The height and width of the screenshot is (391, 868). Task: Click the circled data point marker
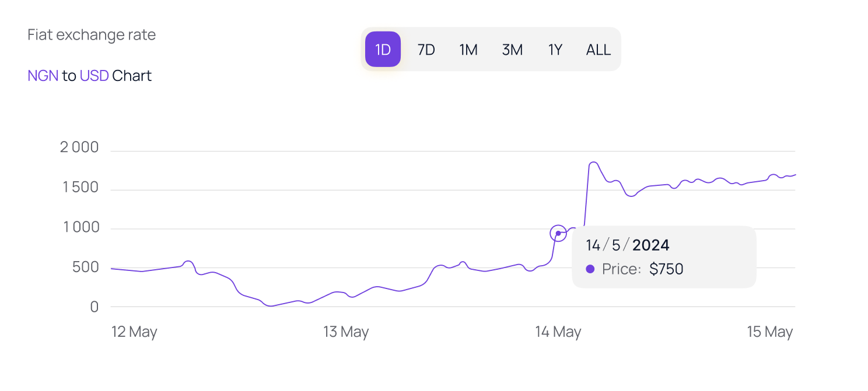click(558, 233)
